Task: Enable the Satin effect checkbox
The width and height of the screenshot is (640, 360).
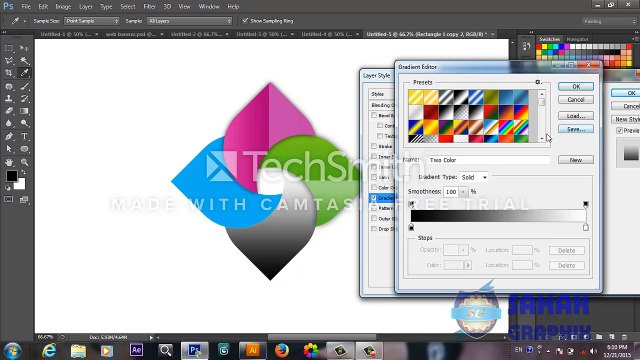Action: 374,177
